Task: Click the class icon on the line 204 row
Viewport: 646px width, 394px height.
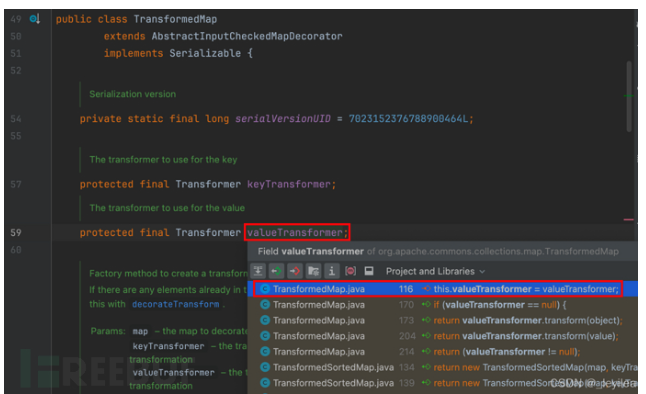Action: (265, 336)
